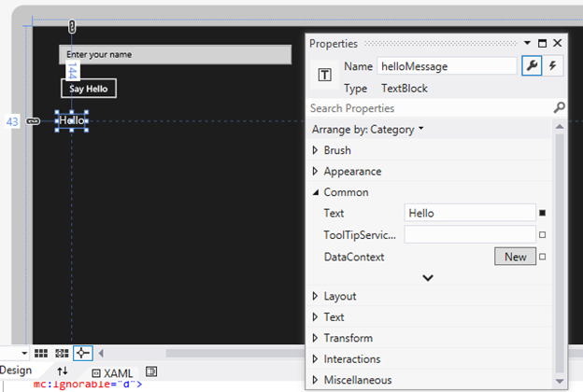Open the Text property marker square
The height and width of the screenshot is (392, 583).
pyautogui.click(x=543, y=213)
